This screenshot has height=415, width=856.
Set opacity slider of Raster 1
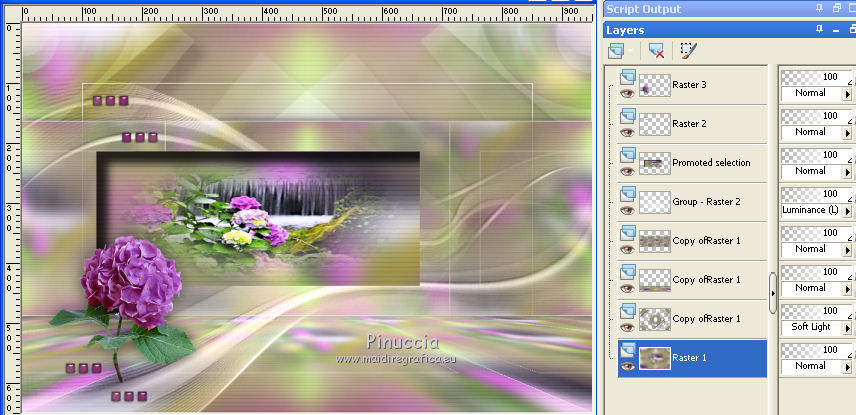pyautogui.click(x=817, y=350)
